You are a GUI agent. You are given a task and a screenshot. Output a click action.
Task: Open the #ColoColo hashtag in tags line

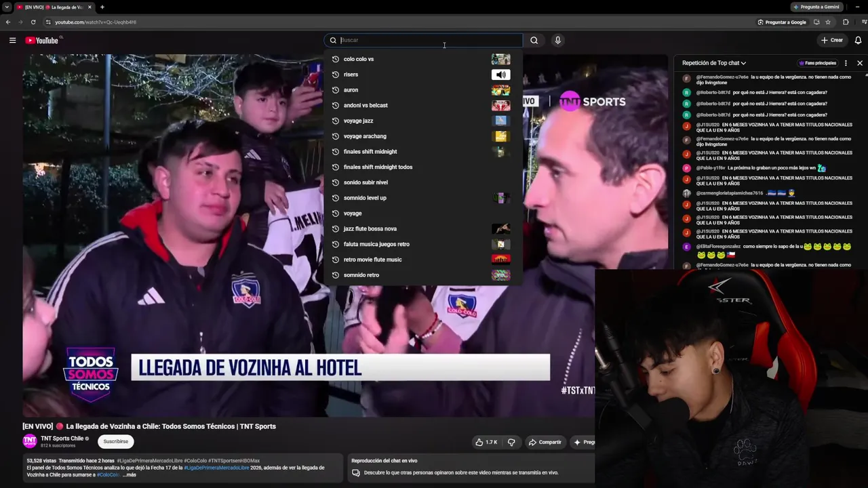tap(195, 461)
